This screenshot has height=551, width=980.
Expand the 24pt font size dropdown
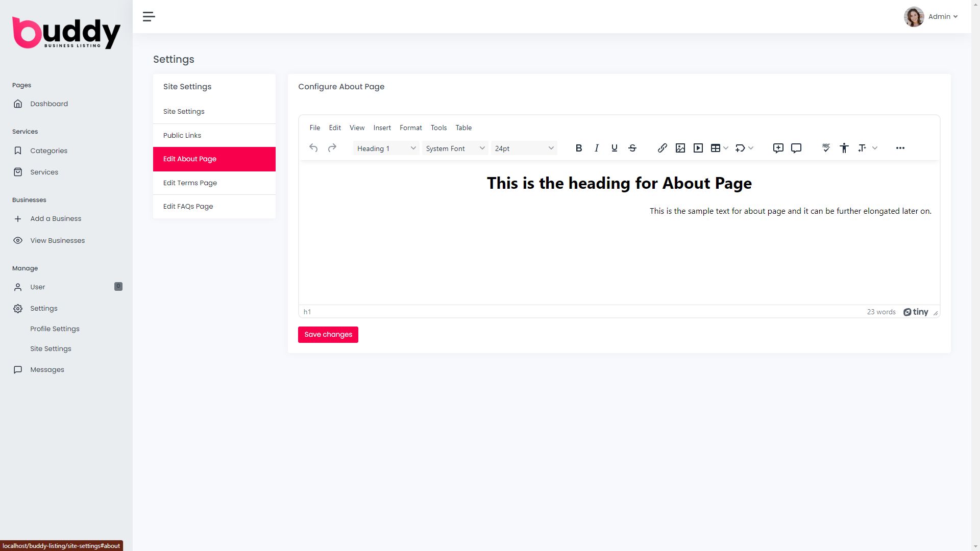tap(524, 148)
